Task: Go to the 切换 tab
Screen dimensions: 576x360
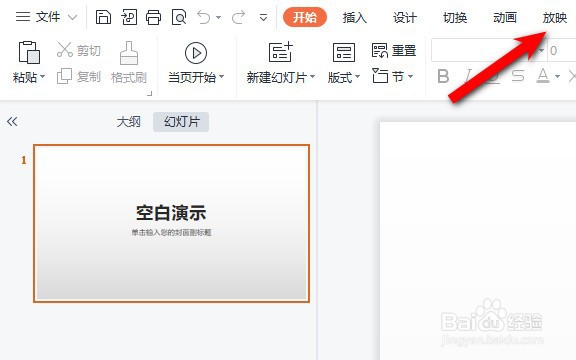Action: tap(455, 17)
